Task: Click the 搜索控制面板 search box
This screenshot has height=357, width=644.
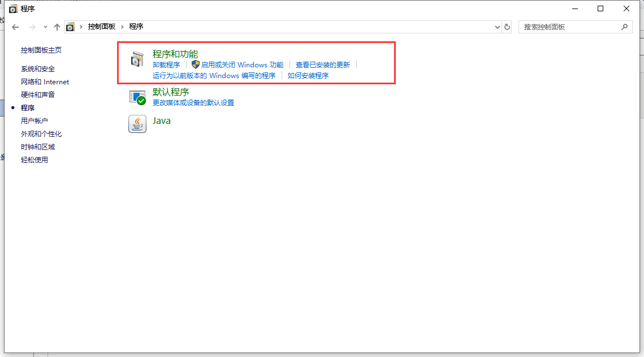Action: [576, 27]
